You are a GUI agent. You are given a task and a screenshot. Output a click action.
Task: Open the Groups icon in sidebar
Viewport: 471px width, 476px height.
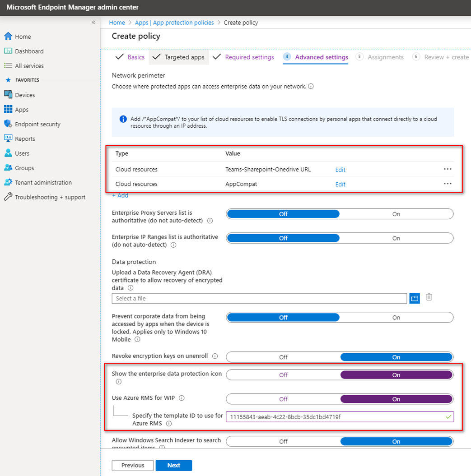pyautogui.click(x=8, y=167)
